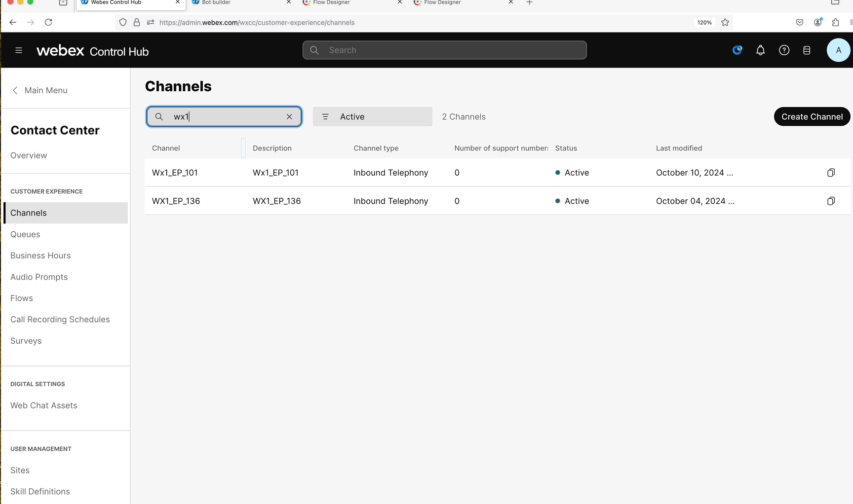
Task: Open the Wx1_EP_101 channel entry
Action: coord(175,173)
